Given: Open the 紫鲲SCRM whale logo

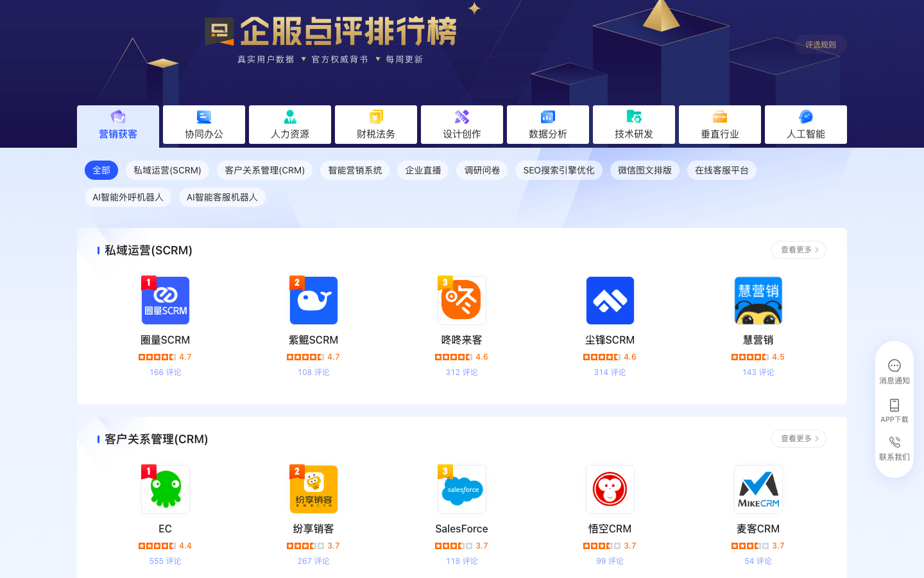Looking at the screenshot, I should coord(314,301).
